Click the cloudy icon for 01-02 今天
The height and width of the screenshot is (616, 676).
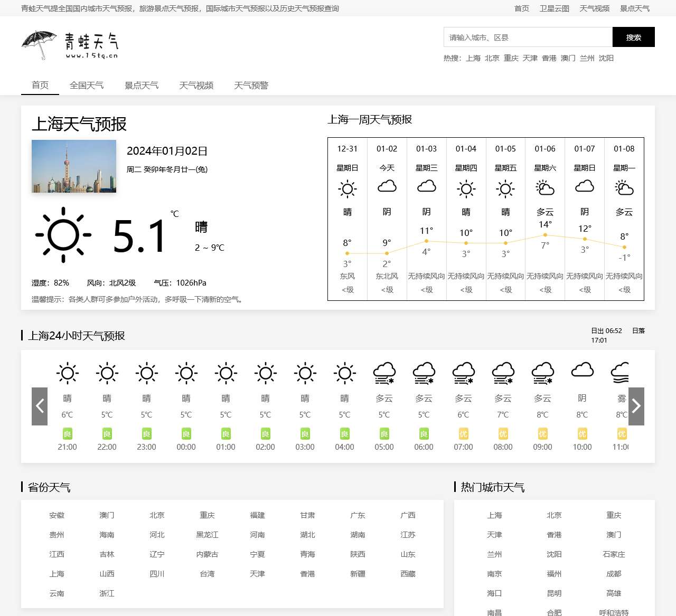[x=387, y=186]
